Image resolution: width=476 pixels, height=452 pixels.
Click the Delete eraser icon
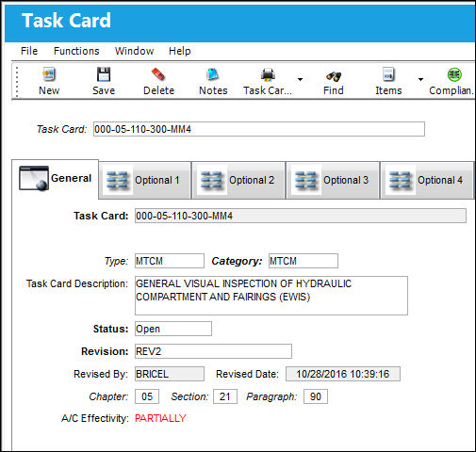158,74
